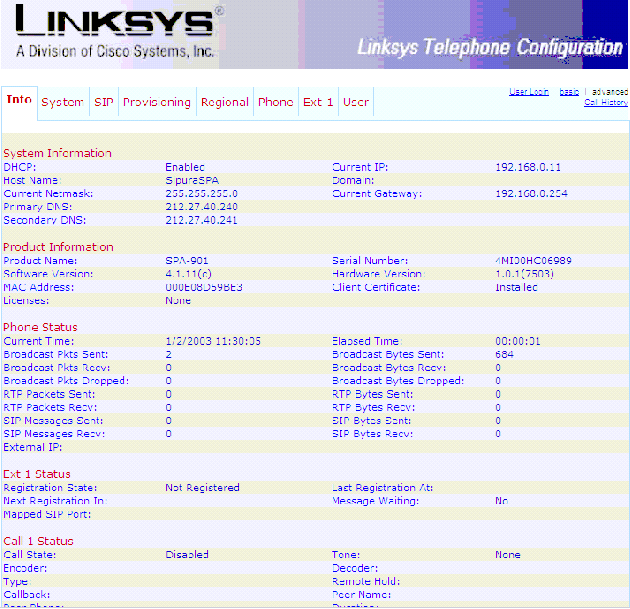Open the Ext 1 tab
The height and width of the screenshot is (609, 630).
[318, 102]
